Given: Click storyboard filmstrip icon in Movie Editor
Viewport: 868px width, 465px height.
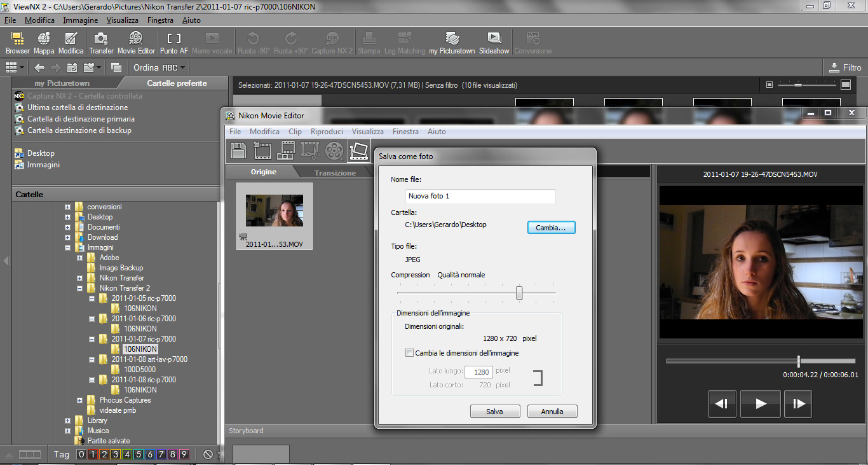Looking at the screenshot, I should [287, 150].
